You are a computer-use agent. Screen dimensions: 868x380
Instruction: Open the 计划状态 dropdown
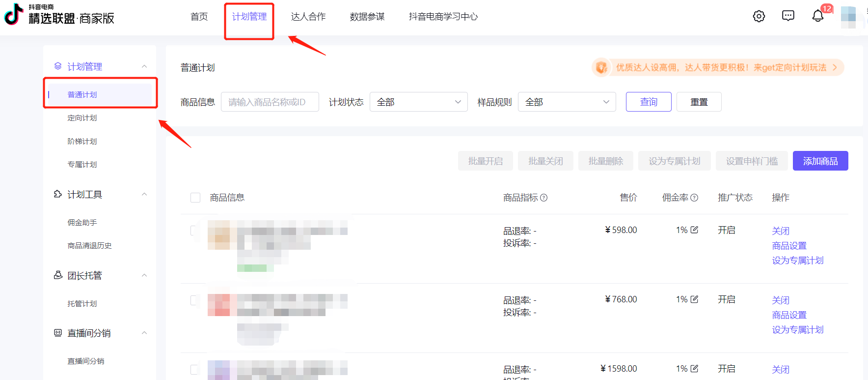pos(418,102)
